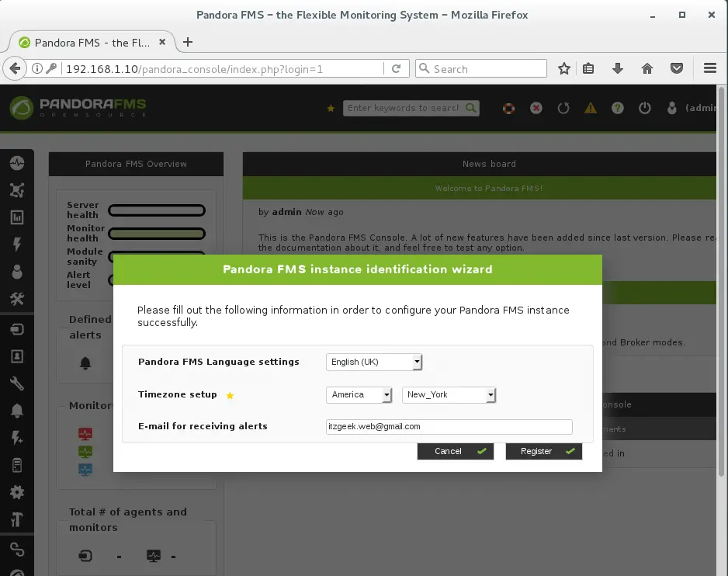Open Tools crossed wrench sidebar icon
The width and height of the screenshot is (728, 576).
tap(17, 299)
